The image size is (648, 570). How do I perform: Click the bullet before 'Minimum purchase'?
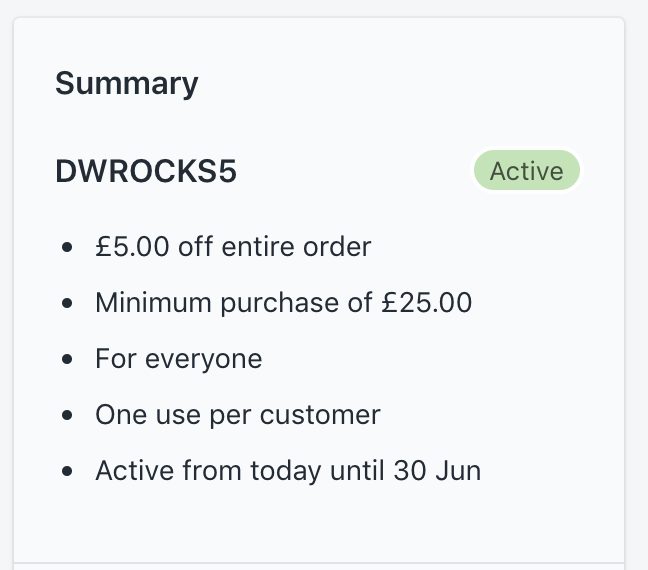(x=67, y=303)
